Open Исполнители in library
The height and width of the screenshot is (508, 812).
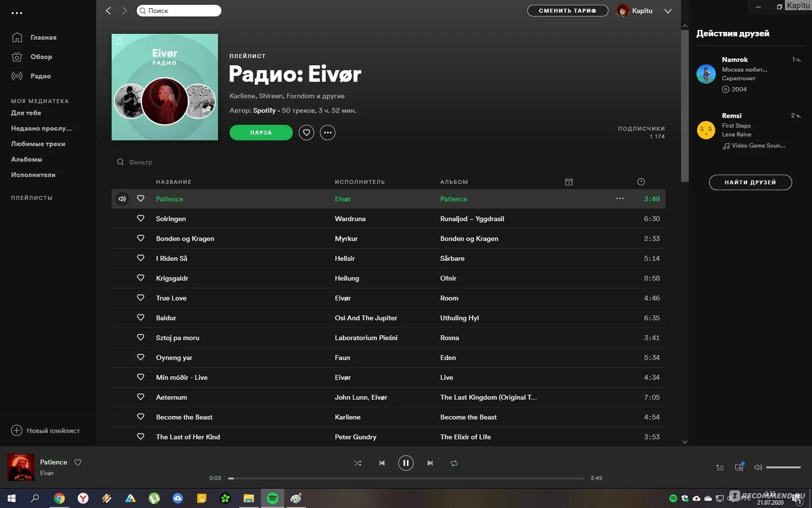click(33, 175)
